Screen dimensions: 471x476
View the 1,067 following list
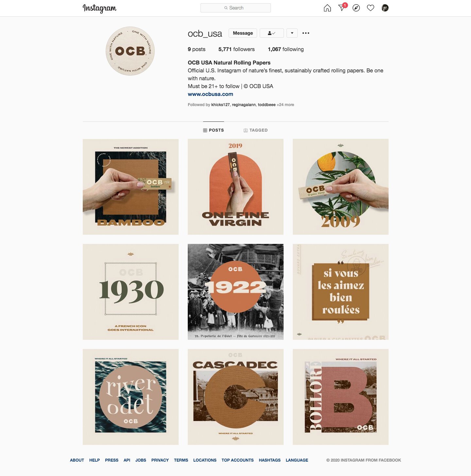point(286,49)
